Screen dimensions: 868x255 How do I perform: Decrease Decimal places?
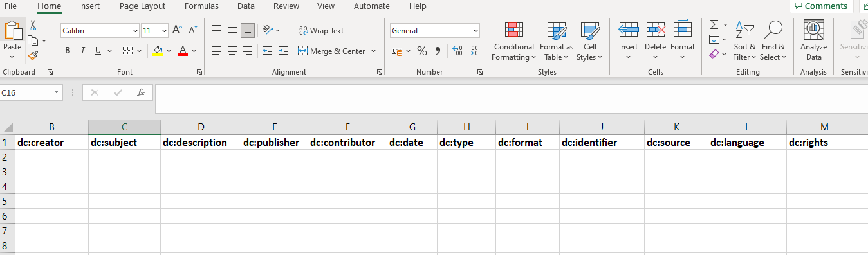pos(473,51)
